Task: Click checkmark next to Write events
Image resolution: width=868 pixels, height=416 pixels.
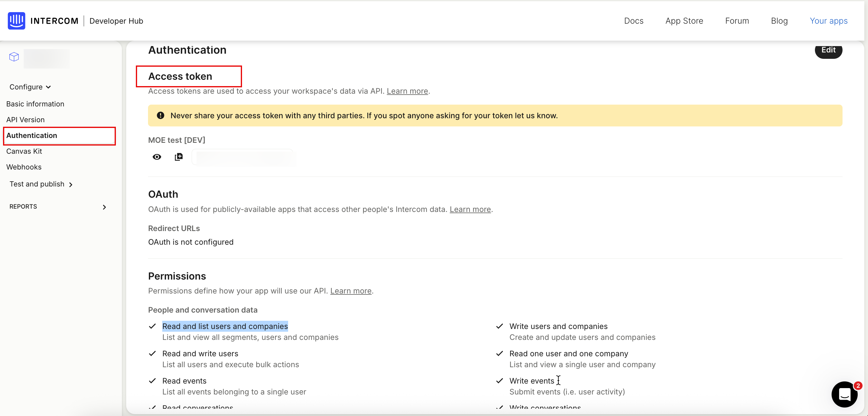Action: point(500,381)
